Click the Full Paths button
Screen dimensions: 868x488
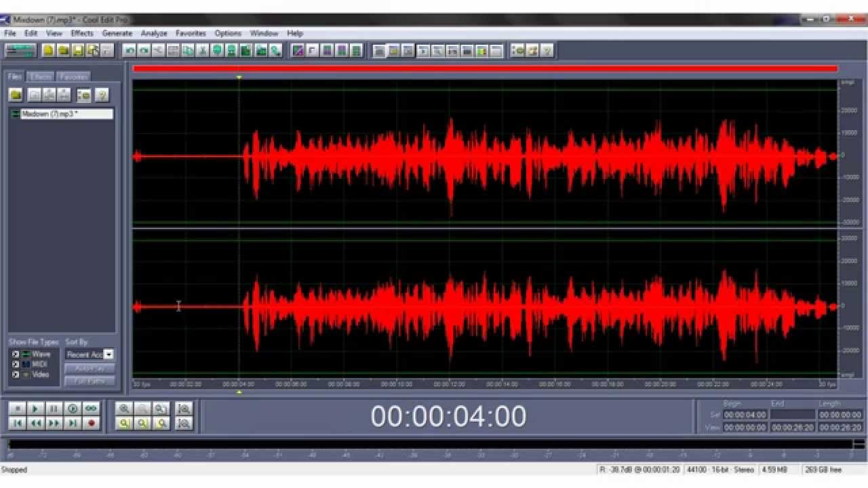click(x=90, y=380)
